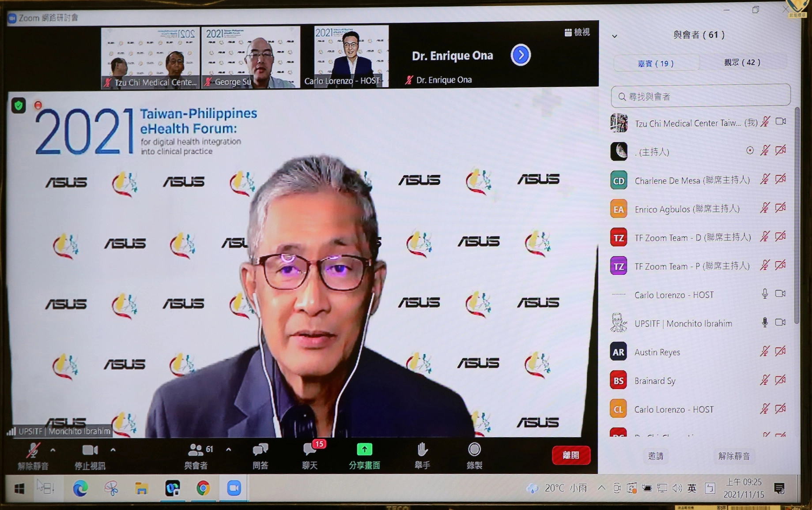Click the AR avatar of Austin Reyes
Viewport: 812px width, 510px height.
618,352
